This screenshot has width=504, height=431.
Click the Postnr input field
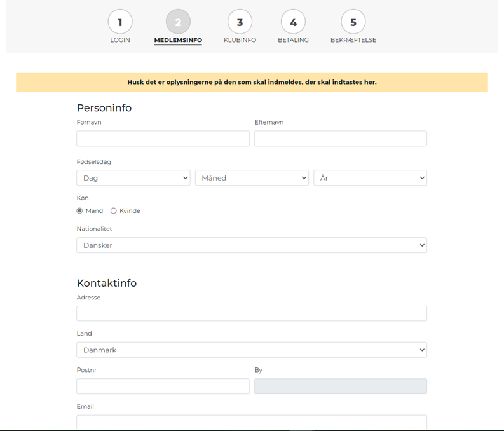163,386
